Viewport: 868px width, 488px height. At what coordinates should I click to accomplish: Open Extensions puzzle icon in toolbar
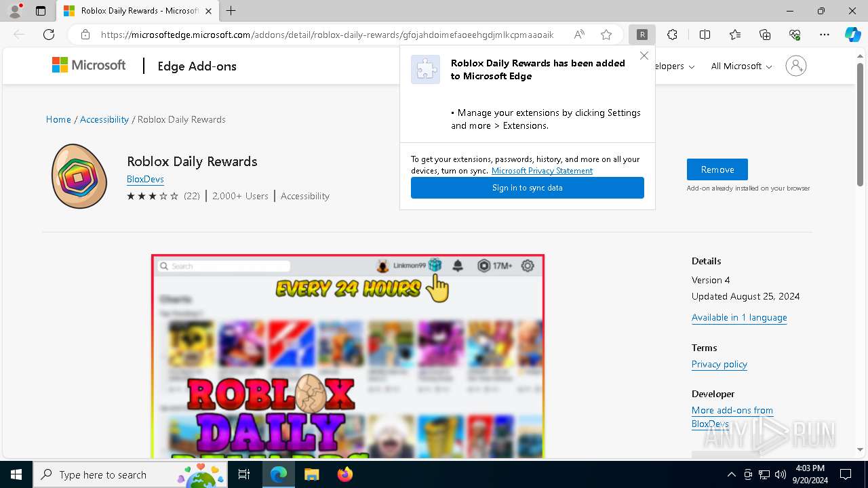pyautogui.click(x=672, y=35)
